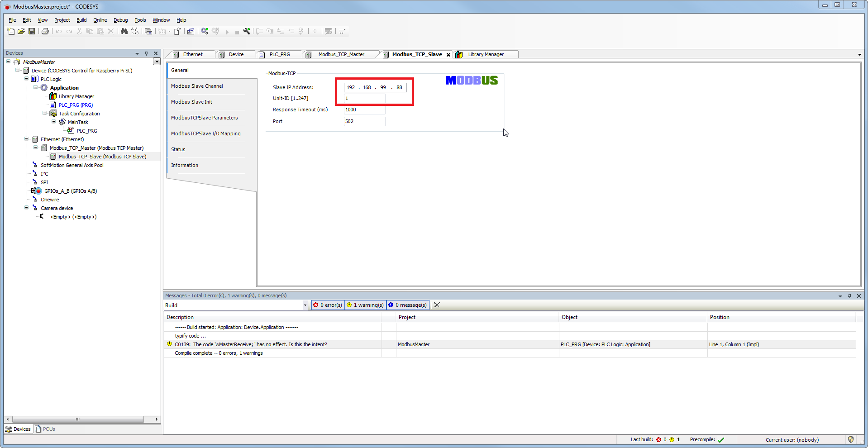The width and height of the screenshot is (868, 448).
Task: Open the Modbus Slave Channel page
Action: coord(197,86)
